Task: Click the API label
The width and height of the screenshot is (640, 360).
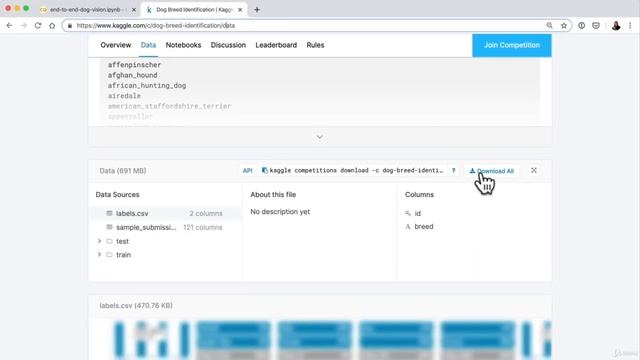Action: coord(247,171)
